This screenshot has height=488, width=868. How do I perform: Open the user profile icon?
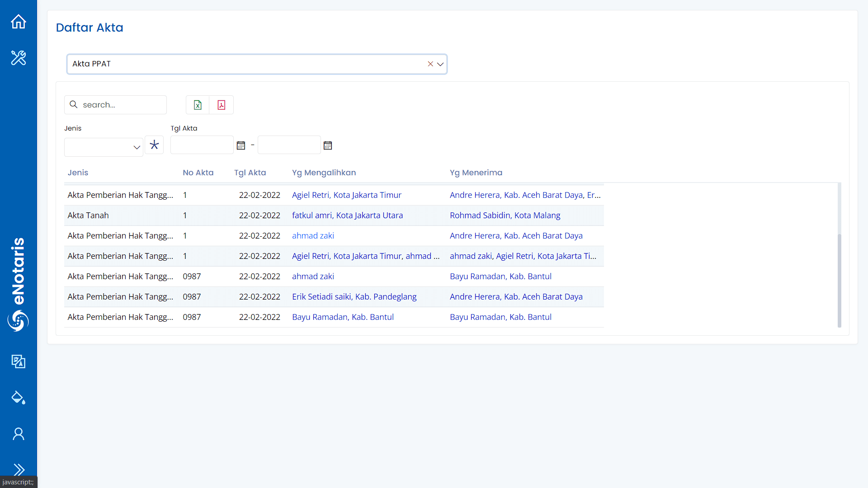[19, 434]
